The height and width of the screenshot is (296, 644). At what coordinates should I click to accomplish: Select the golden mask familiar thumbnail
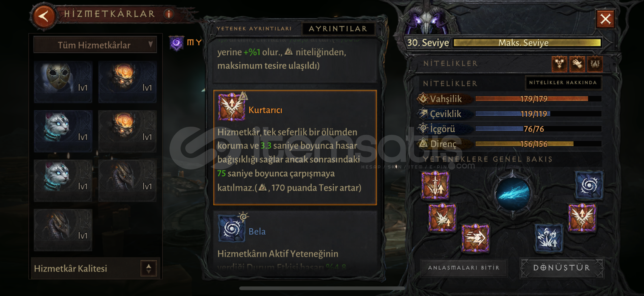click(x=63, y=81)
